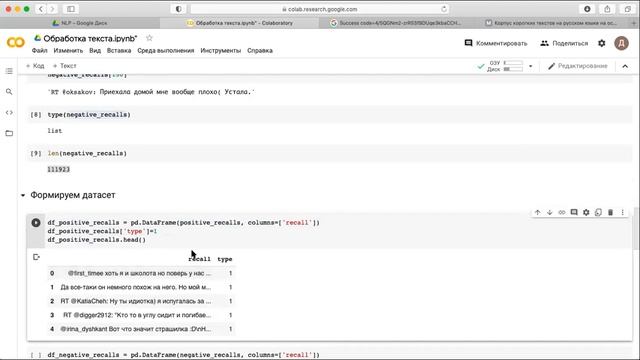Viewport: 640px width, 360px height.
Task: Click the row starting with RT @digger2912
Action: click(x=141, y=315)
